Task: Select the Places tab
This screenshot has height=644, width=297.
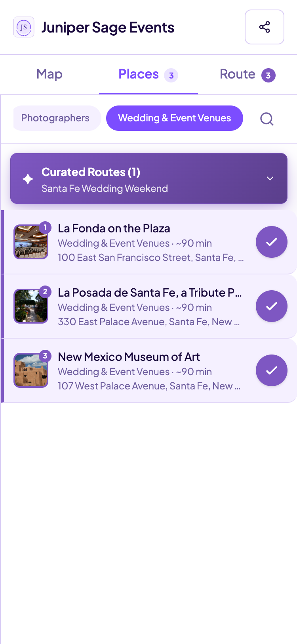Action: (x=148, y=74)
